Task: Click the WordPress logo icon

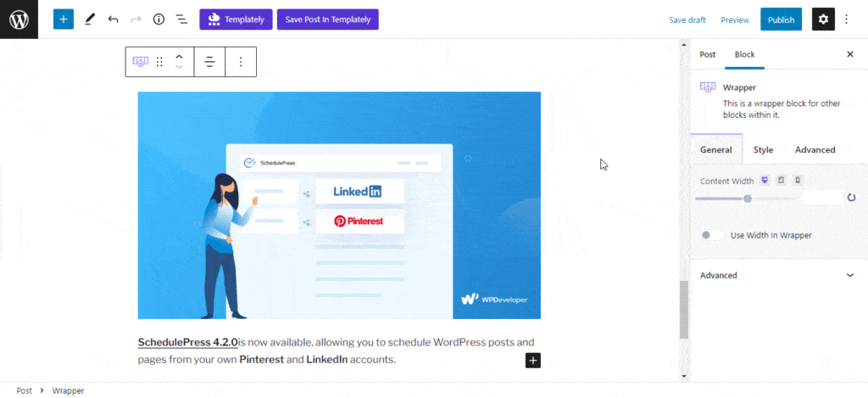Action: pyautogui.click(x=19, y=20)
